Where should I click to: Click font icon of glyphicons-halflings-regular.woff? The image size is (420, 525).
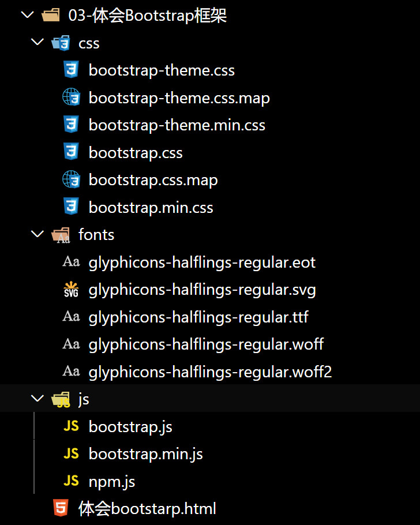click(71, 344)
